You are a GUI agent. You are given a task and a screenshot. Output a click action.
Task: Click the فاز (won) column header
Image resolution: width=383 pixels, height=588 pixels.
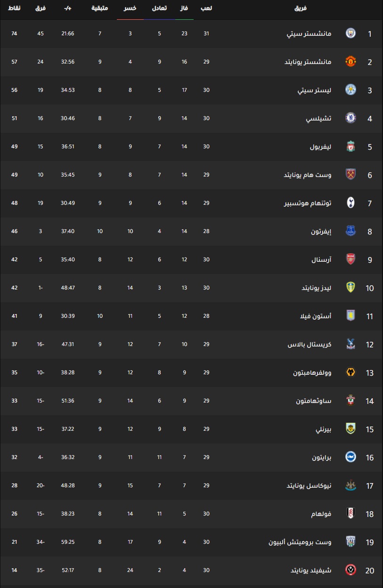(x=185, y=8)
